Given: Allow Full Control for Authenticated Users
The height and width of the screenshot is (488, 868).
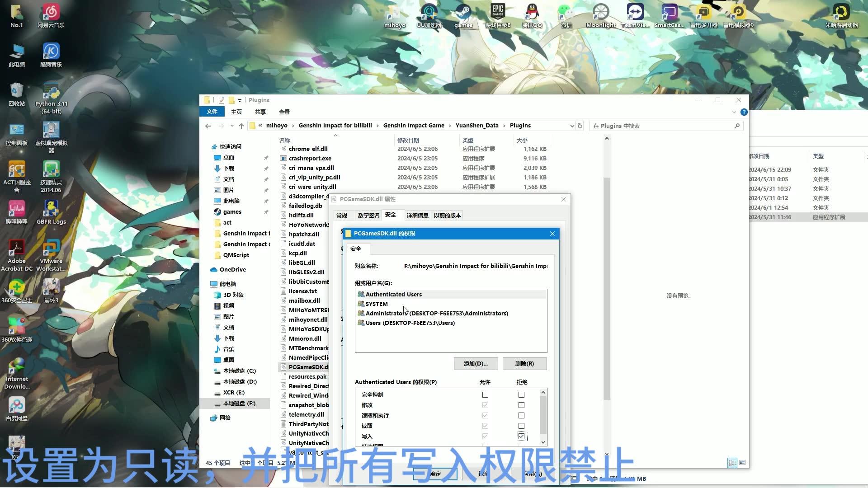Looking at the screenshot, I should click(x=485, y=395).
